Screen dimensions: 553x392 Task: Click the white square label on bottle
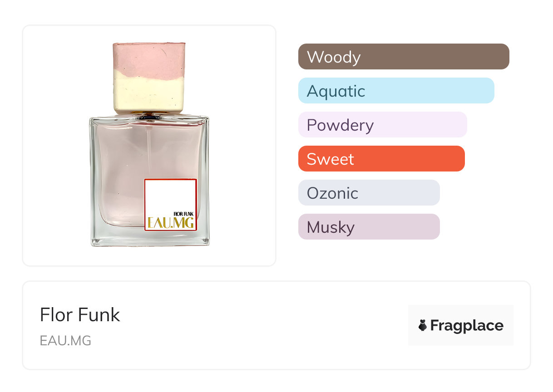[x=170, y=196]
